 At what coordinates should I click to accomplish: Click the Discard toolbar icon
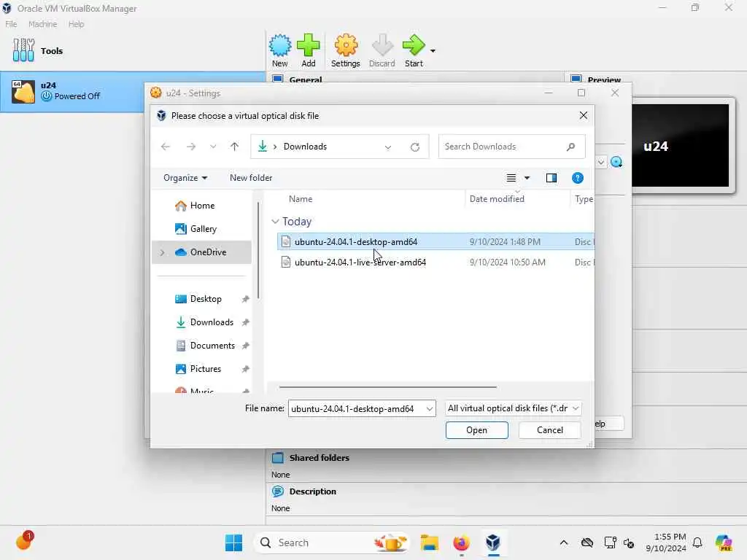click(x=382, y=46)
